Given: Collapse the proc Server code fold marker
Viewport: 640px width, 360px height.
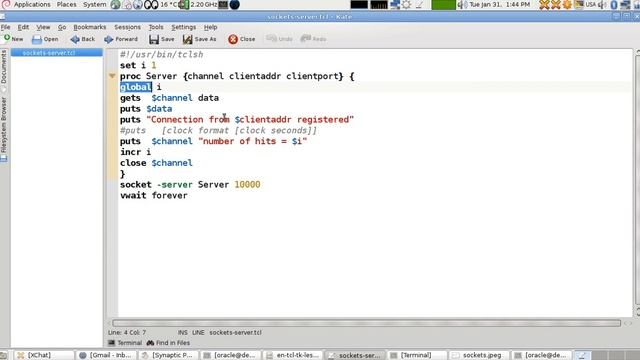Looking at the screenshot, I should tap(112, 76).
